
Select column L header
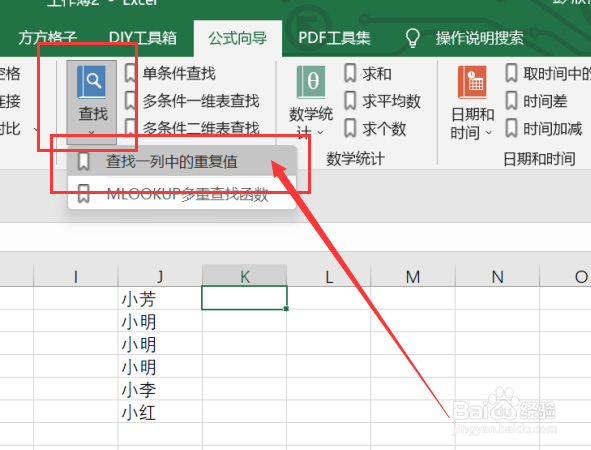pos(329,276)
